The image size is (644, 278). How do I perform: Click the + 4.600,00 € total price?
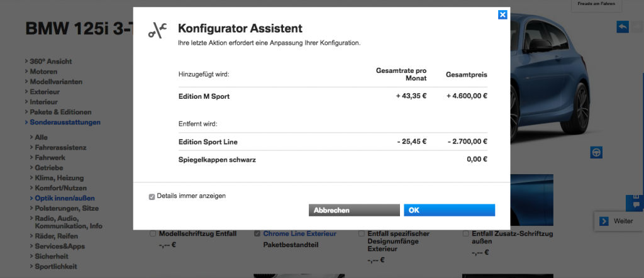point(467,97)
